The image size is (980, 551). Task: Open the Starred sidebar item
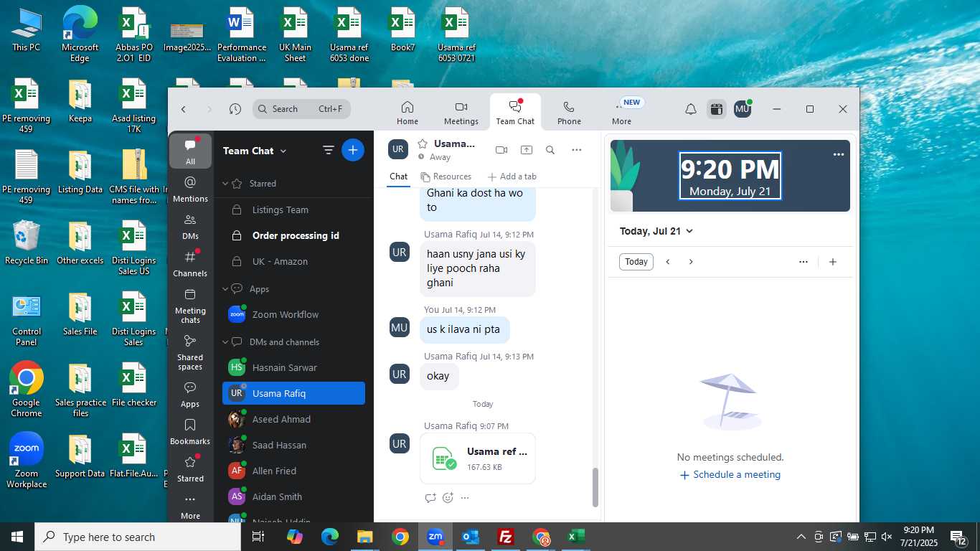tap(190, 468)
